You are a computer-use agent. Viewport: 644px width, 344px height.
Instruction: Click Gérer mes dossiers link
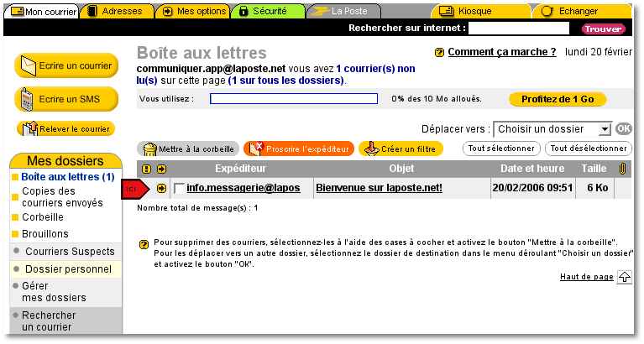54,292
